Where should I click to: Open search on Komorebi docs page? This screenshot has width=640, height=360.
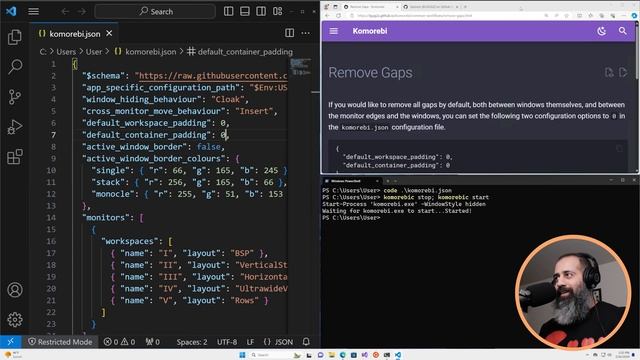(622, 31)
